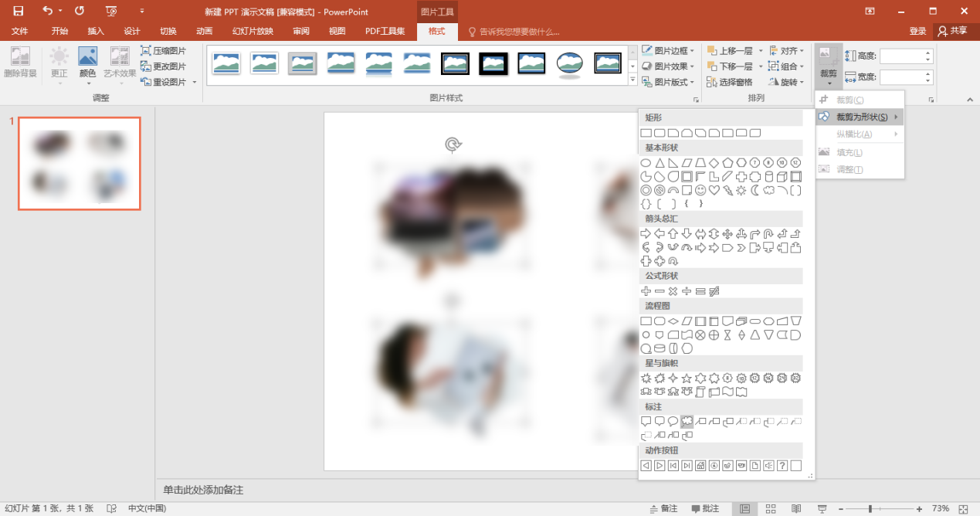Viewport: 980px width, 516px height.
Task: Adjust the zoom slider in status bar
Action: pyautogui.click(x=870, y=508)
